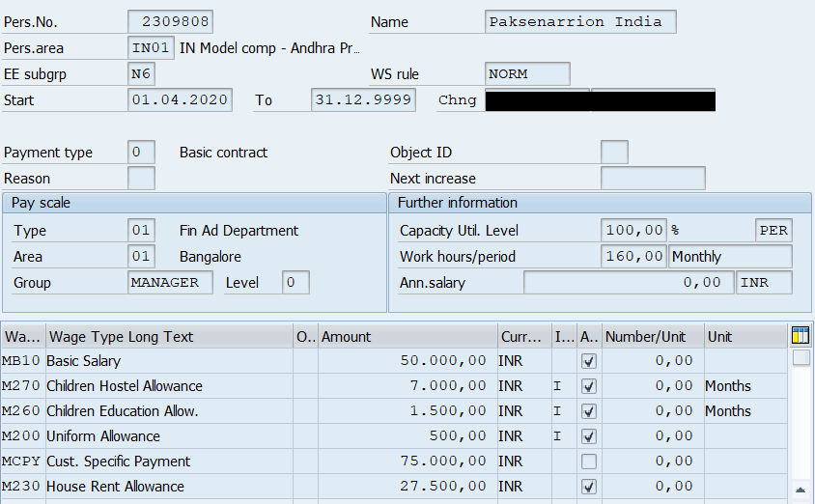The height and width of the screenshot is (504, 815).
Task: Focus the Pay scale Group field
Action: click(x=170, y=283)
